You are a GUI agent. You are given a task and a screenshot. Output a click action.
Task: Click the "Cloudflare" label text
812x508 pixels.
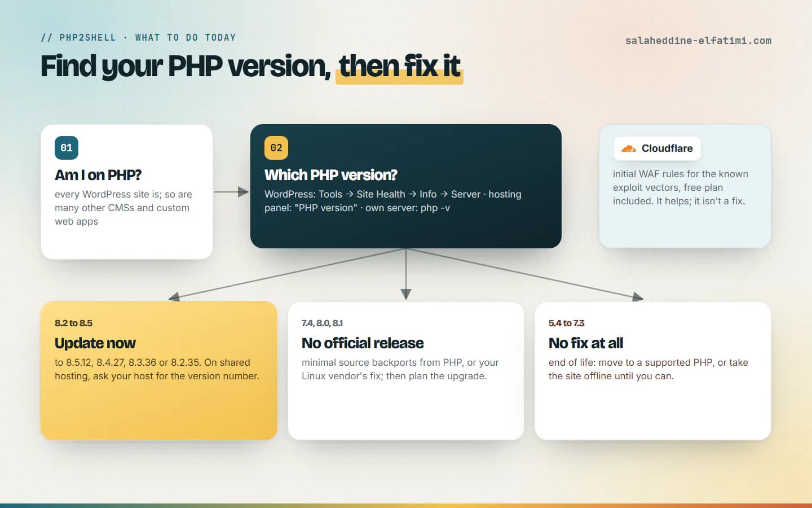(x=667, y=148)
